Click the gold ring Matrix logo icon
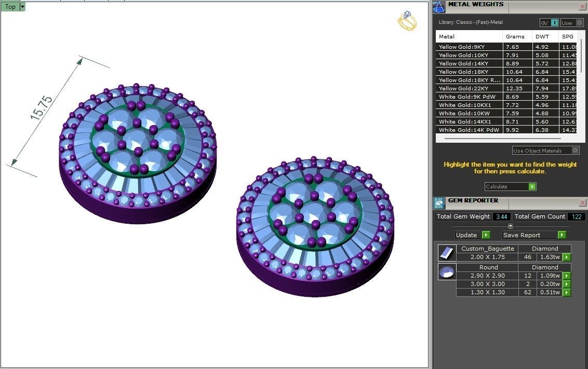Screen dimensions: 588x369 (407, 21)
